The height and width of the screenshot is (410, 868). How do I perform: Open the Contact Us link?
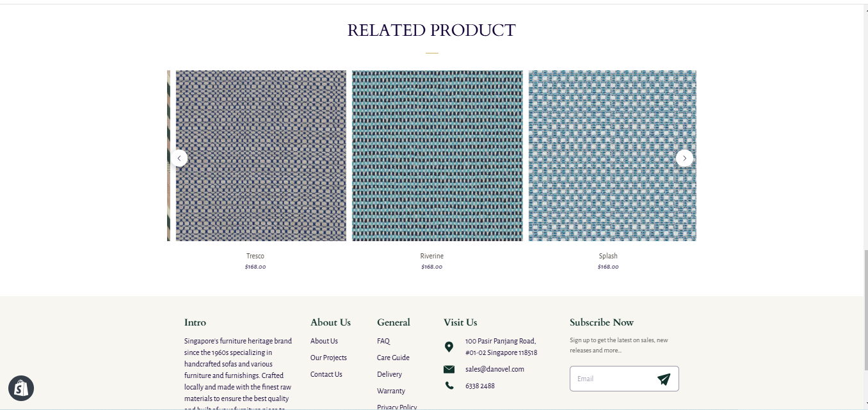[326, 374]
